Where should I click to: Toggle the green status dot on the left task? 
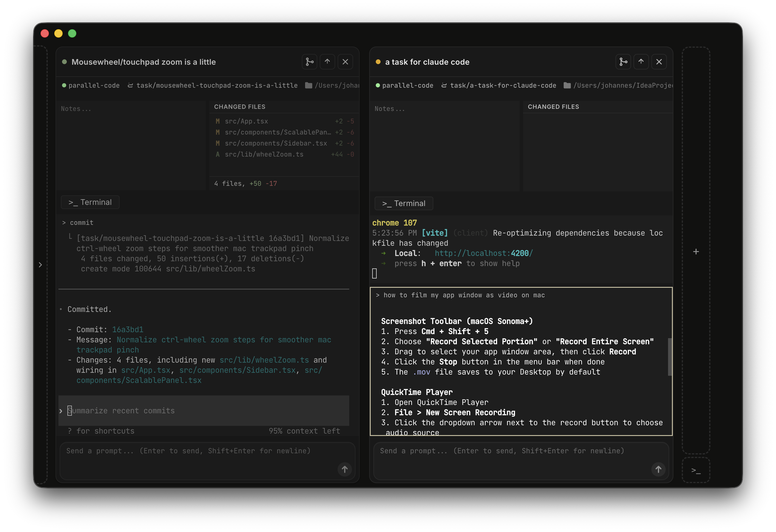[64, 62]
